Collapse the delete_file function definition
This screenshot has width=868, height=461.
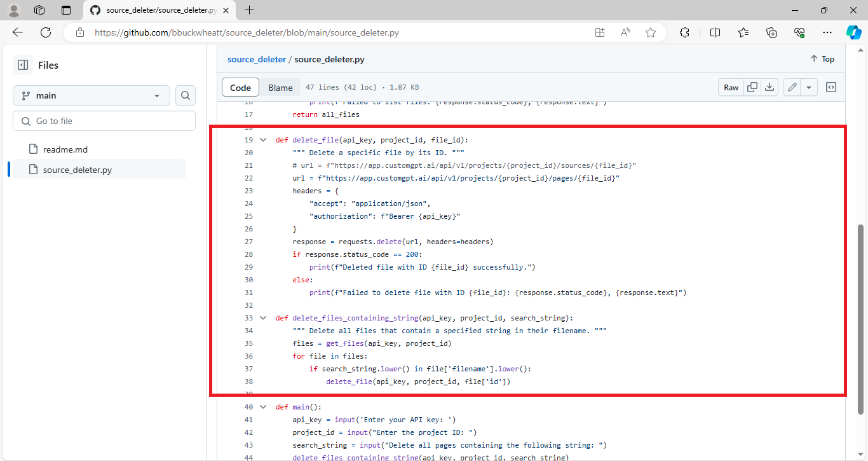pos(263,139)
